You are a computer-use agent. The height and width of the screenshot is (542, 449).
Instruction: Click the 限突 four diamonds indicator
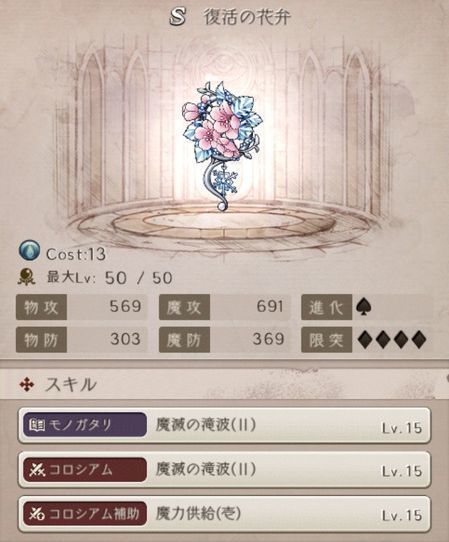392,339
